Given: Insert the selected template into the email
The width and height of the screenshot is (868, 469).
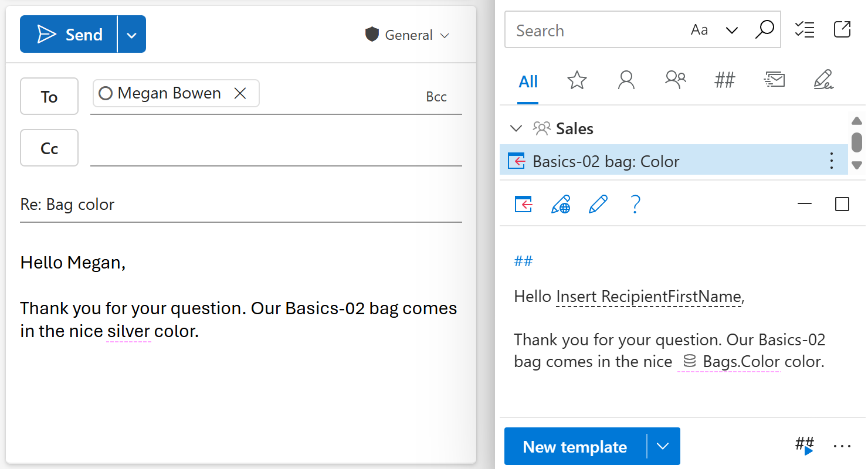Looking at the screenshot, I should click(x=523, y=204).
